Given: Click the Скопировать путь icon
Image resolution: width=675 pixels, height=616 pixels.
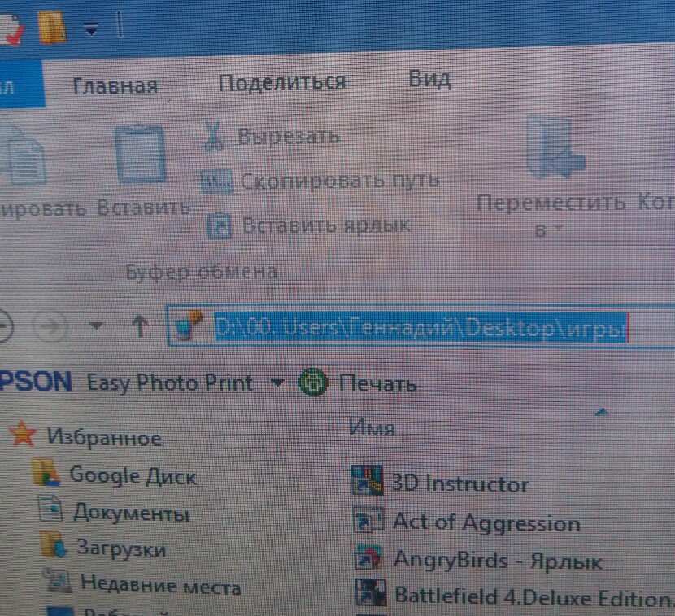Looking at the screenshot, I should (216, 181).
